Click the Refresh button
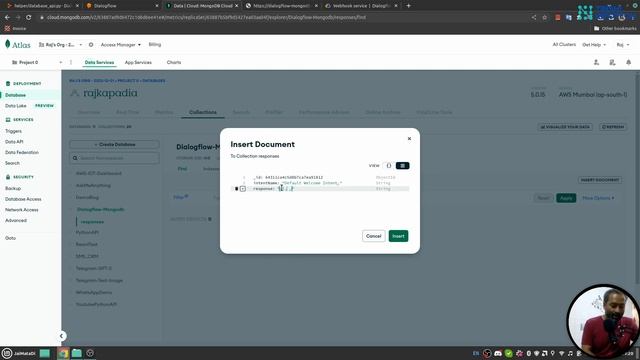The width and height of the screenshot is (640, 360). tap(613, 127)
